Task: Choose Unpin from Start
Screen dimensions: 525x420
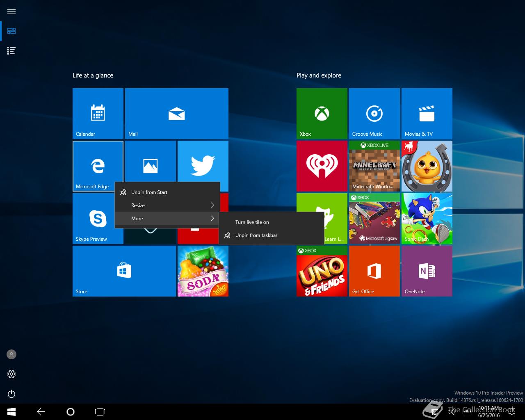Action: pos(167,192)
